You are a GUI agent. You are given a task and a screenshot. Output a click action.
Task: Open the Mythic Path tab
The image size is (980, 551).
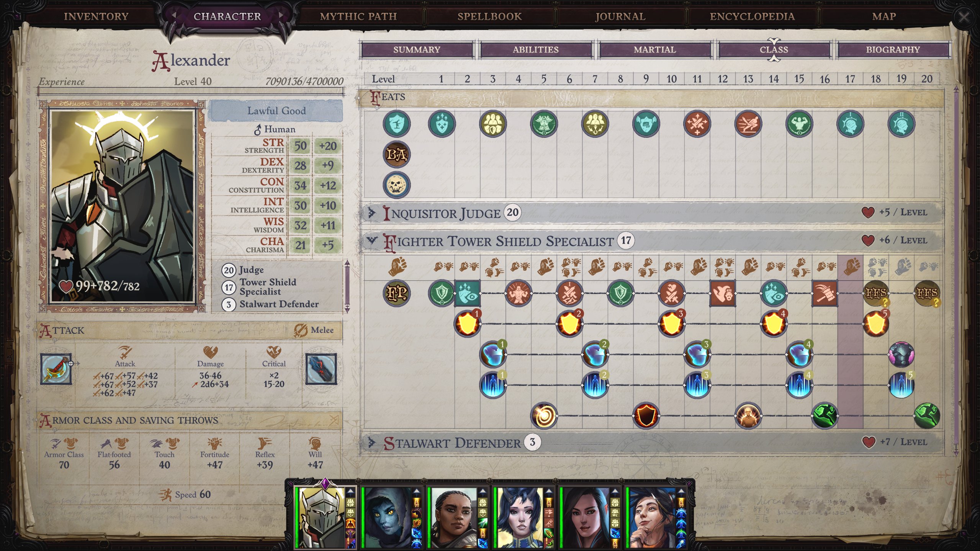(x=358, y=16)
